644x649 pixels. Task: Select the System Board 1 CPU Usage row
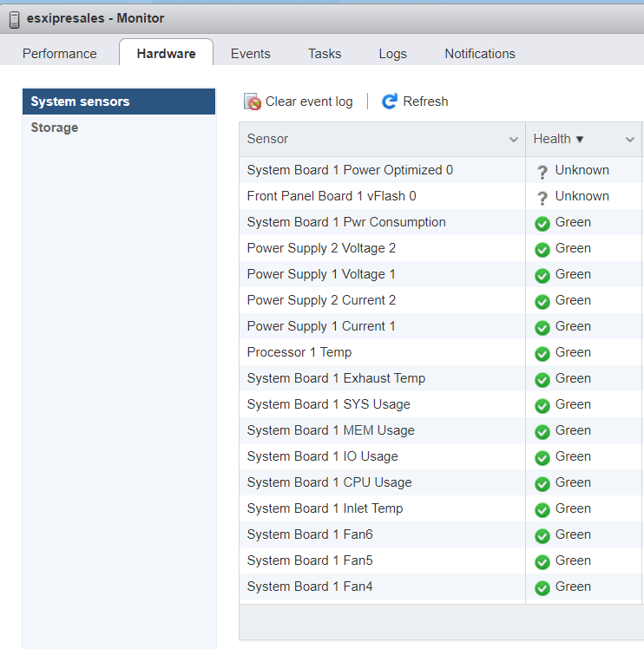pos(329,482)
